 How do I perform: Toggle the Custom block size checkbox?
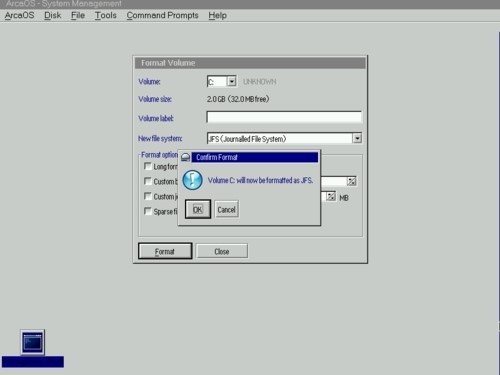point(148,181)
